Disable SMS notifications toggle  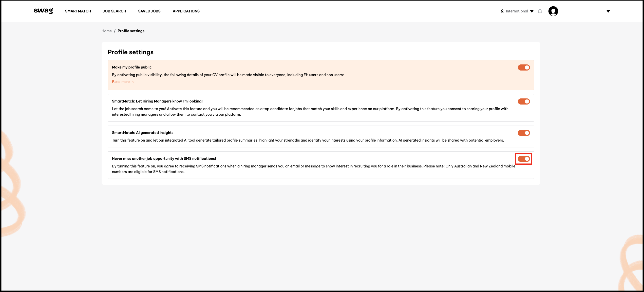[524, 159]
